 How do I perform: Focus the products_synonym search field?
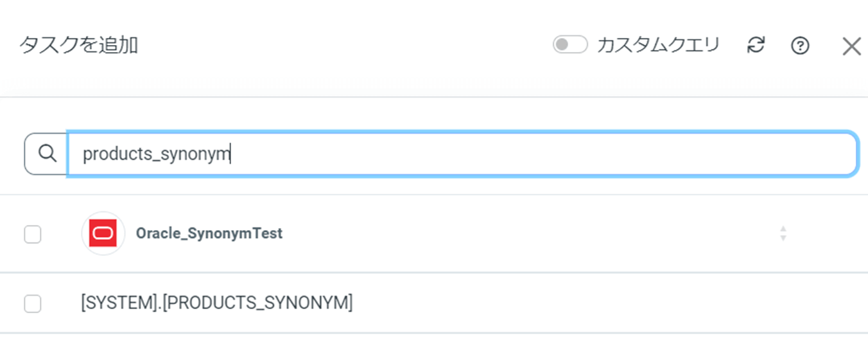click(462, 154)
